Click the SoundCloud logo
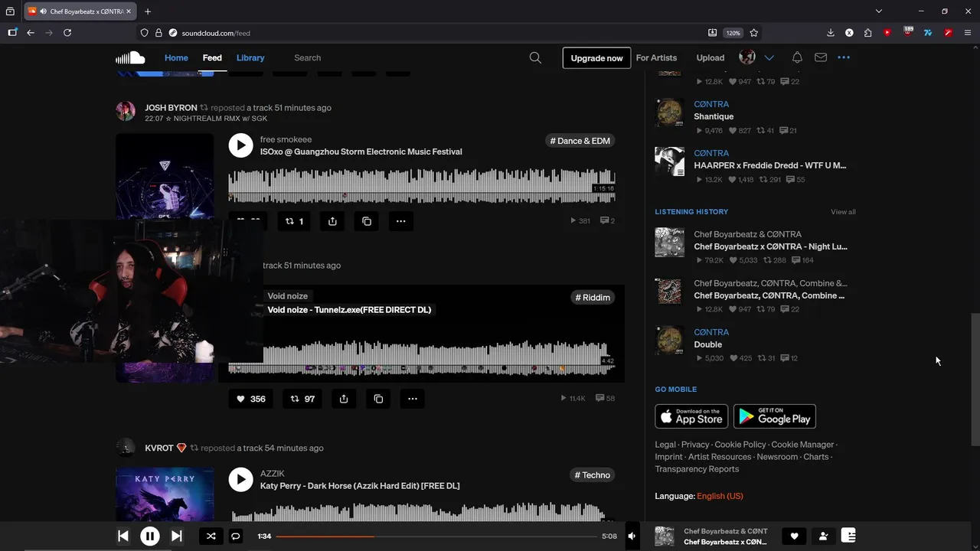 (130, 57)
